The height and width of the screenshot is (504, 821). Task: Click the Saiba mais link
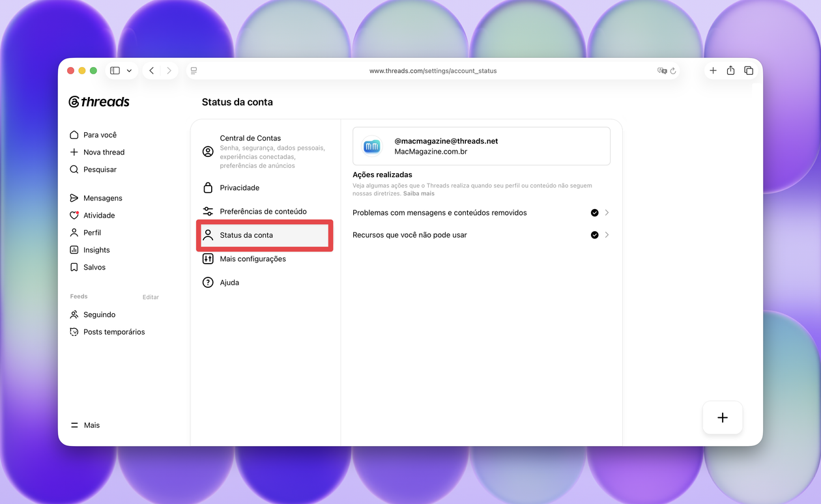pyautogui.click(x=418, y=193)
